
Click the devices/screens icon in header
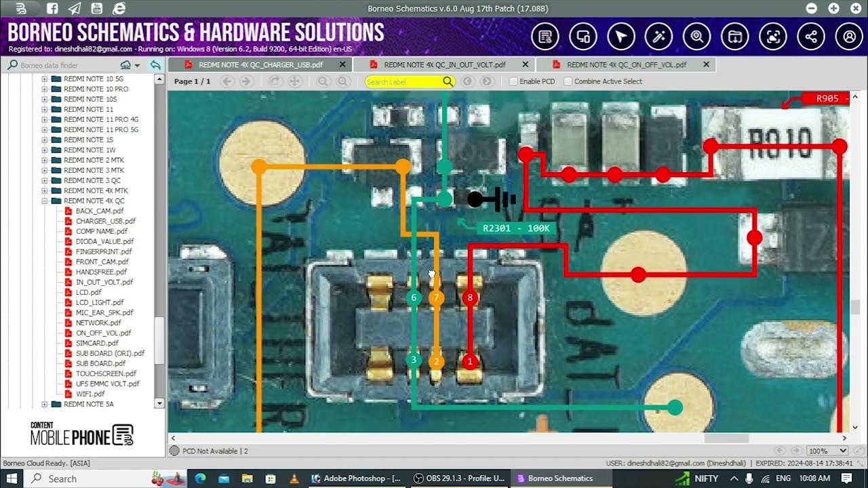583,37
